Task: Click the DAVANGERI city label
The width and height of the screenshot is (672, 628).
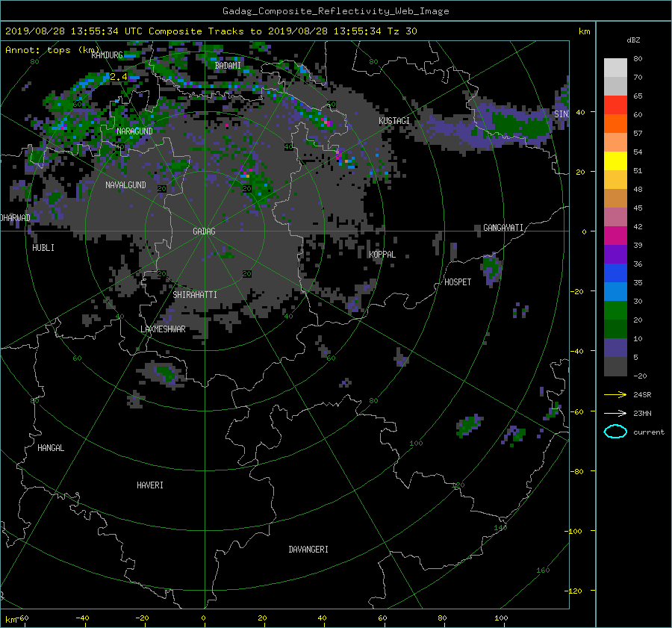Action: tap(308, 550)
